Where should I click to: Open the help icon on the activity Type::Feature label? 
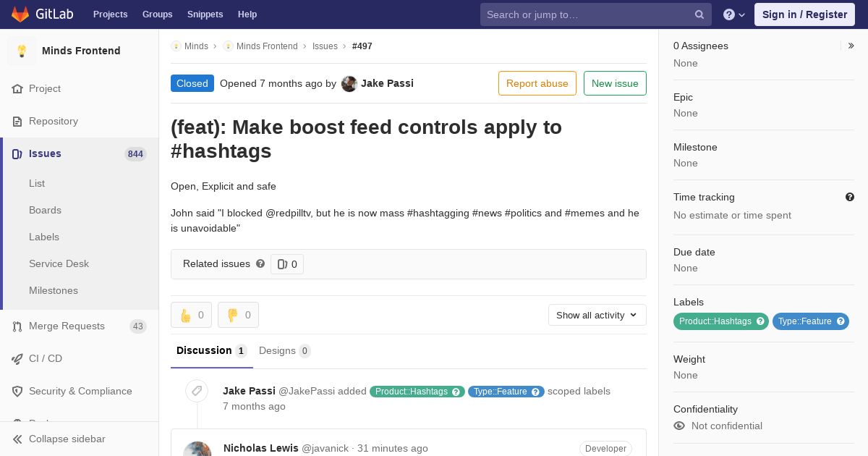click(x=536, y=392)
